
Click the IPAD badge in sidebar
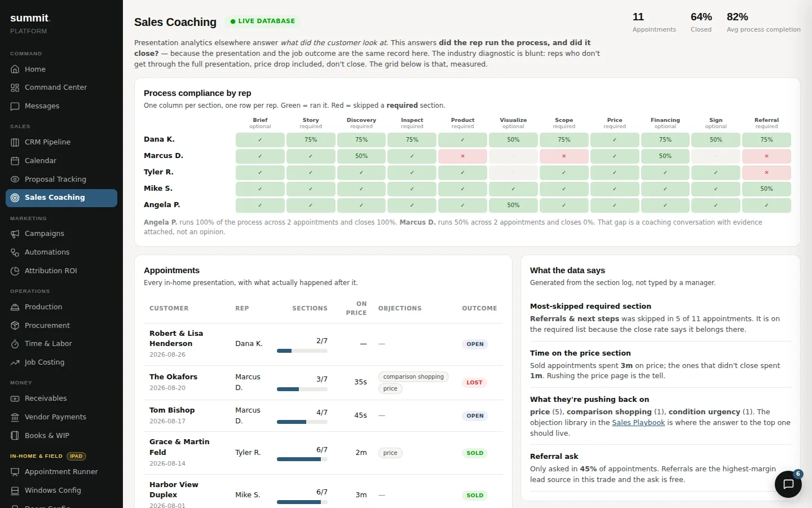tap(76, 456)
